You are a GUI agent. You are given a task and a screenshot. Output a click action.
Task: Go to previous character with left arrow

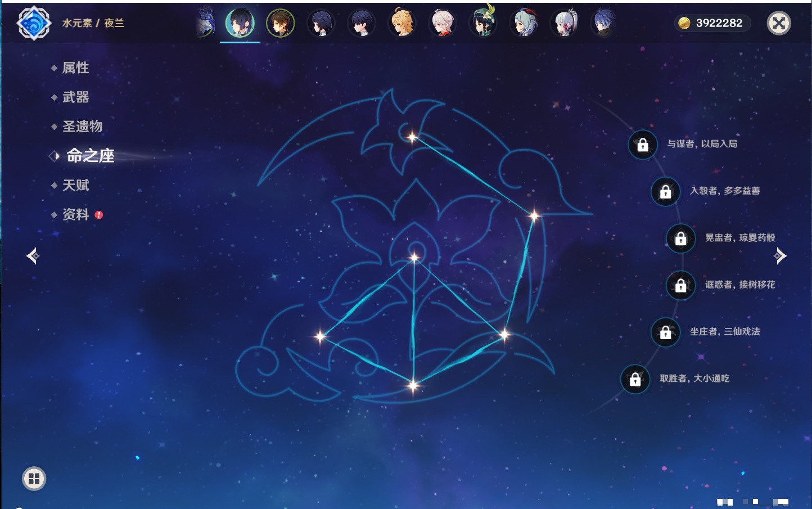click(33, 256)
